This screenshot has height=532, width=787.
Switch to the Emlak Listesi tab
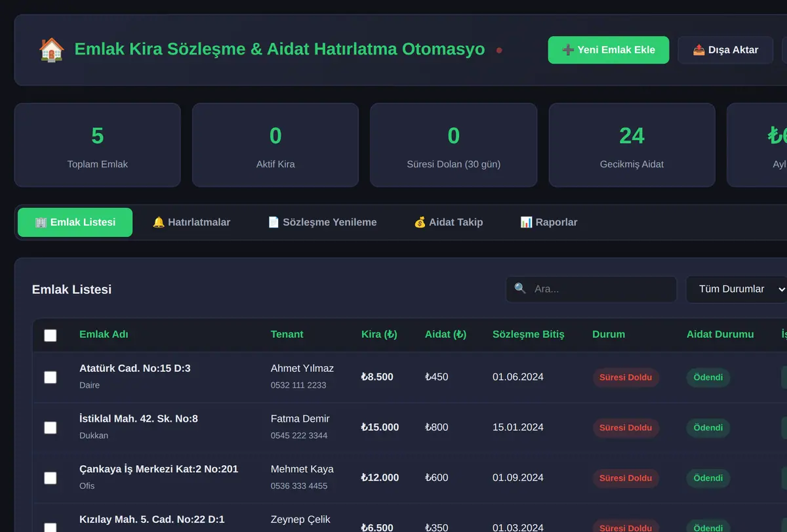75,222
